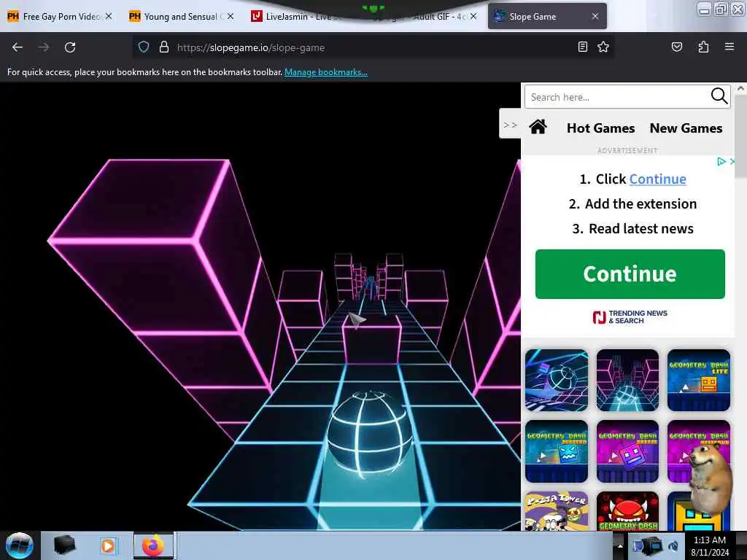Image resolution: width=747 pixels, height=560 pixels.
Task: Open the Firefox hamburger application menu
Action: tap(729, 47)
